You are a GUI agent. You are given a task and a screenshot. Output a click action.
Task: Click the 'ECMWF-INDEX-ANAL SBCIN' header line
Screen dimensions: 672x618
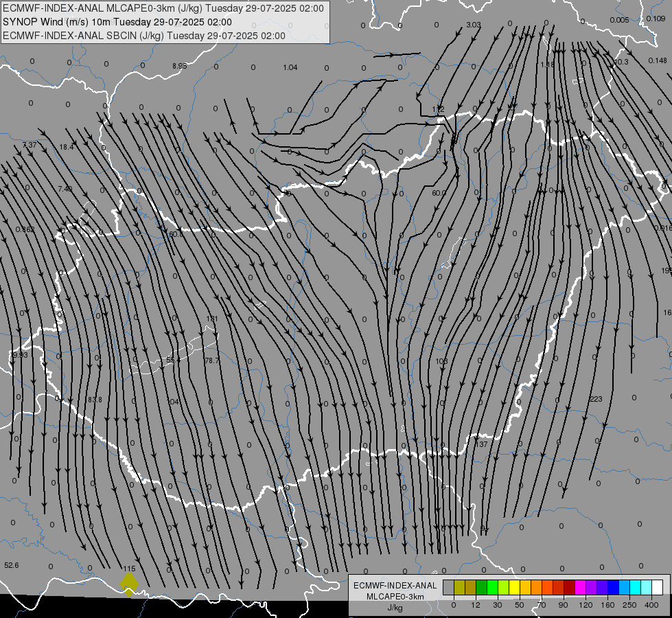144,36
